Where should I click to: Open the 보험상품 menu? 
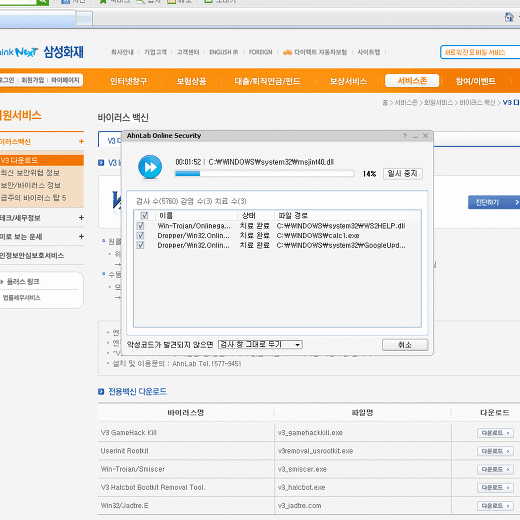(x=191, y=81)
